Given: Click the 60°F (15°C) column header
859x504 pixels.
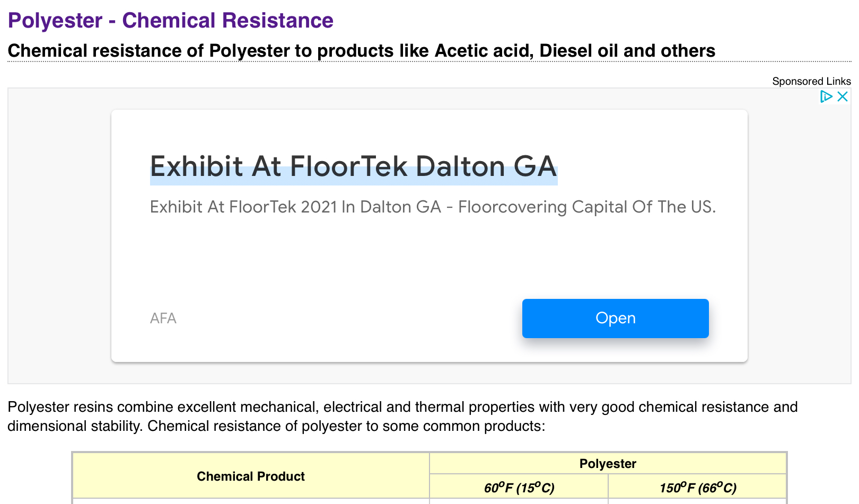Looking at the screenshot, I should click(519, 488).
